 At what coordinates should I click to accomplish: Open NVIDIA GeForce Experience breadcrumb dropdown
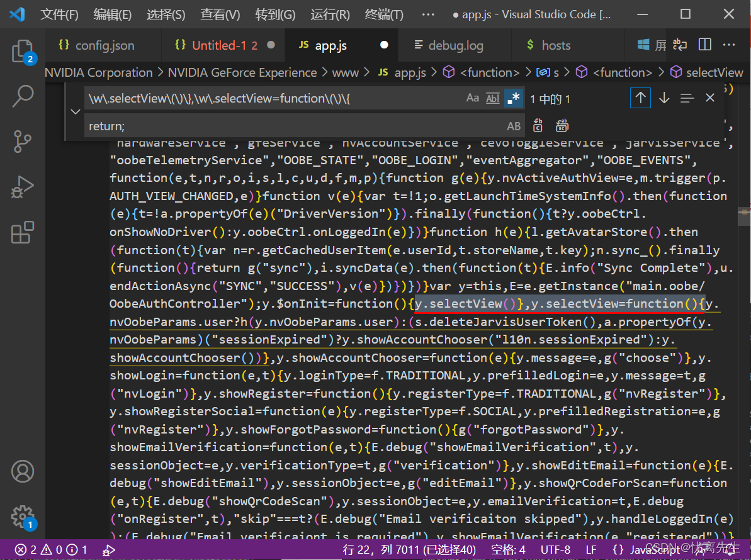(242, 72)
